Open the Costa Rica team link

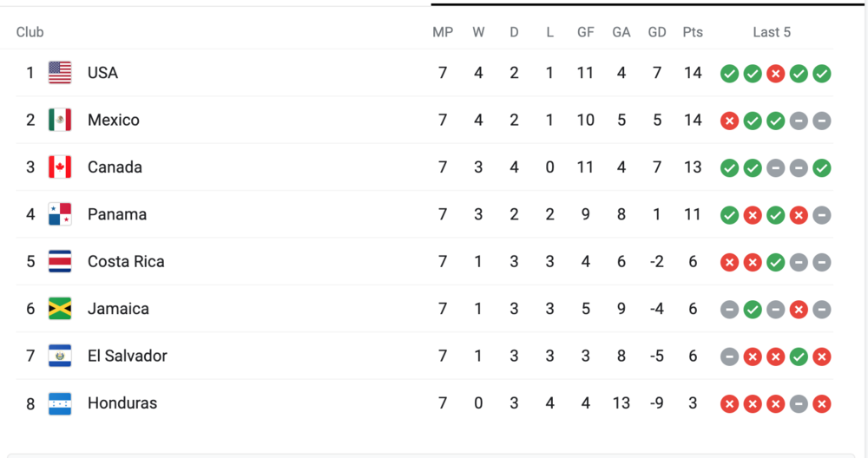click(126, 261)
